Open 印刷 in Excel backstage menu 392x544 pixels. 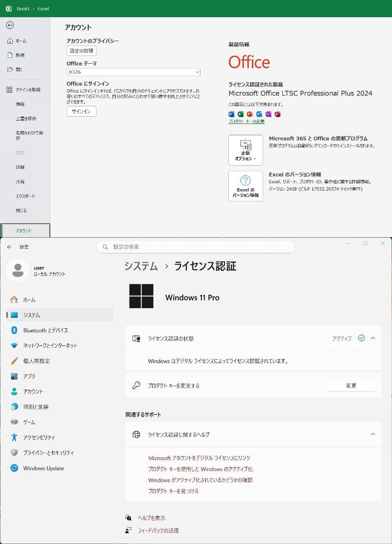(20, 167)
